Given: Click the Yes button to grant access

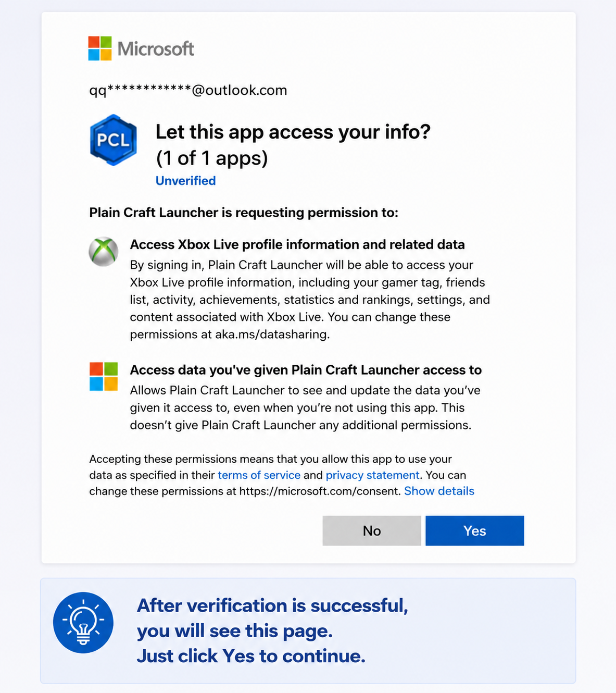Looking at the screenshot, I should tap(474, 530).
